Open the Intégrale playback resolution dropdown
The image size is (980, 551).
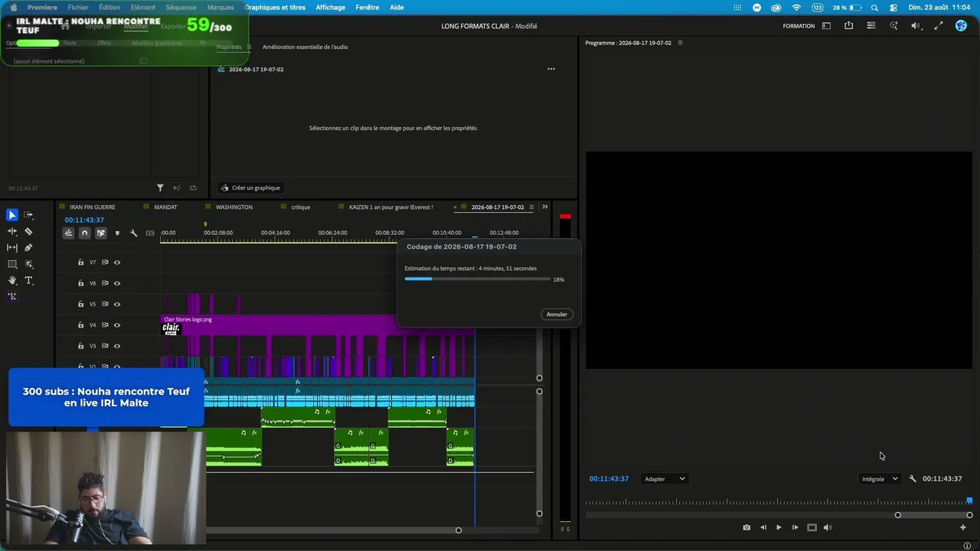880,479
